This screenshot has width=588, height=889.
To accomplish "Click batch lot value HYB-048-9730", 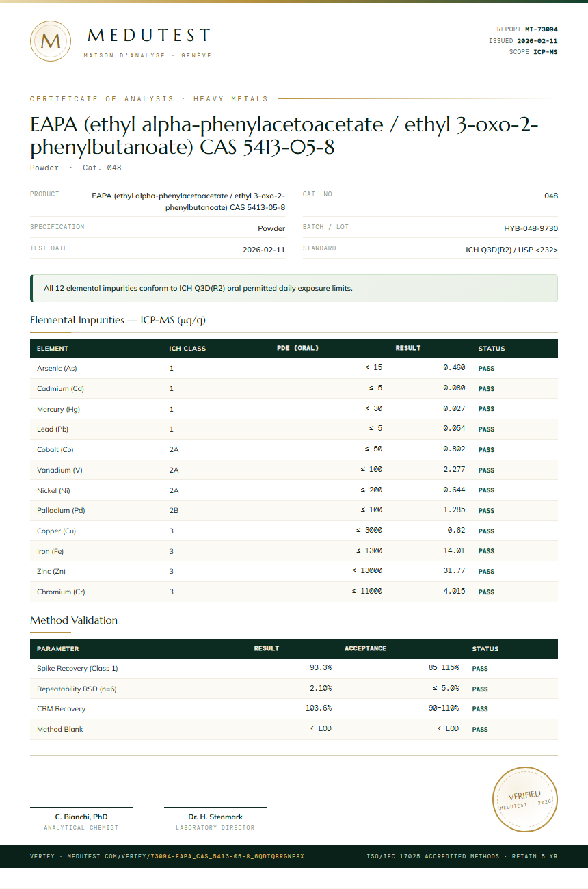I will point(531,229).
